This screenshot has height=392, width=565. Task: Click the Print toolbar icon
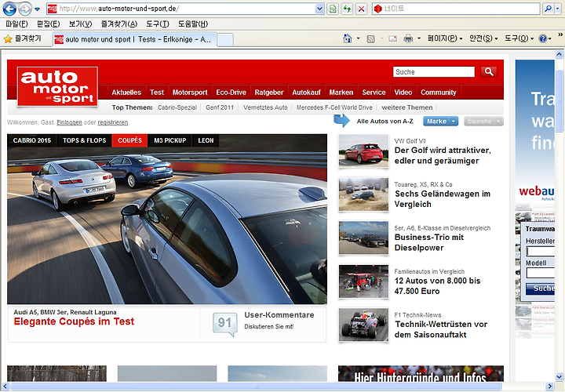(408, 38)
